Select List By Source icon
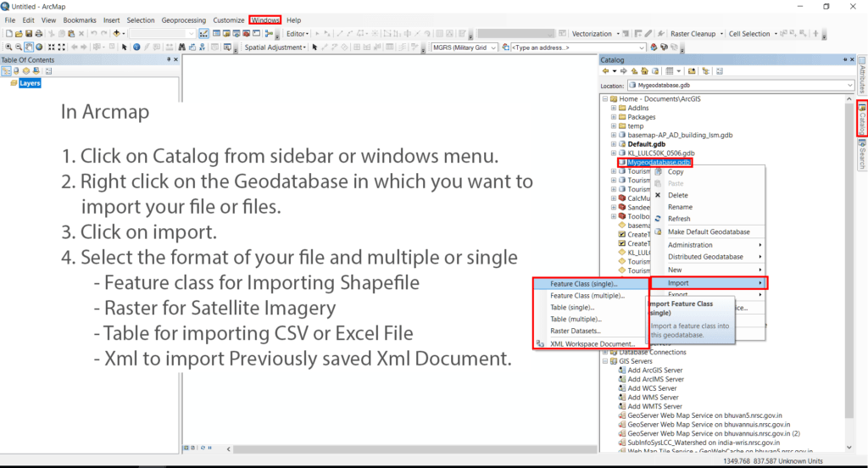This screenshot has height=468, width=868. pyautogui.click(x=16, y=71)
